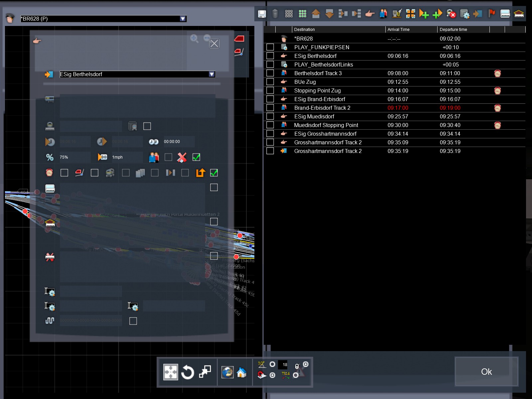Click the red magnet snap icon
Viewport: 532px width, 399px height.
[262, 375]
